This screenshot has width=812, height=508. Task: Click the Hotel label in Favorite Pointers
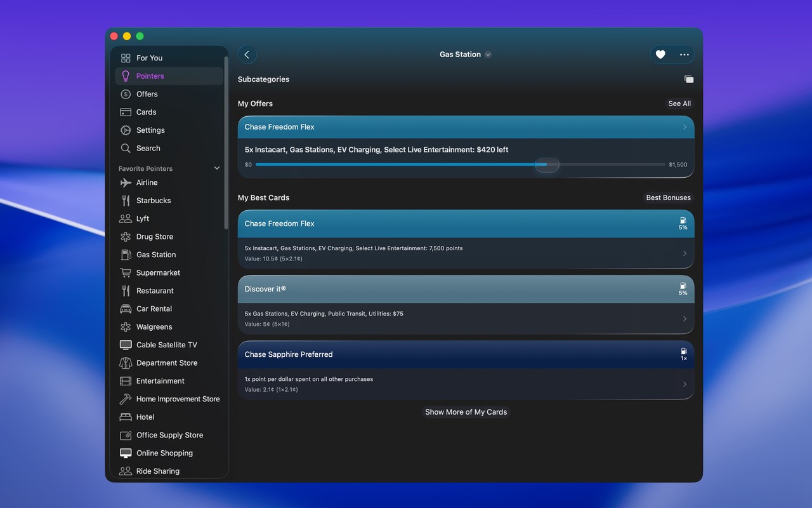coord(145,417)
